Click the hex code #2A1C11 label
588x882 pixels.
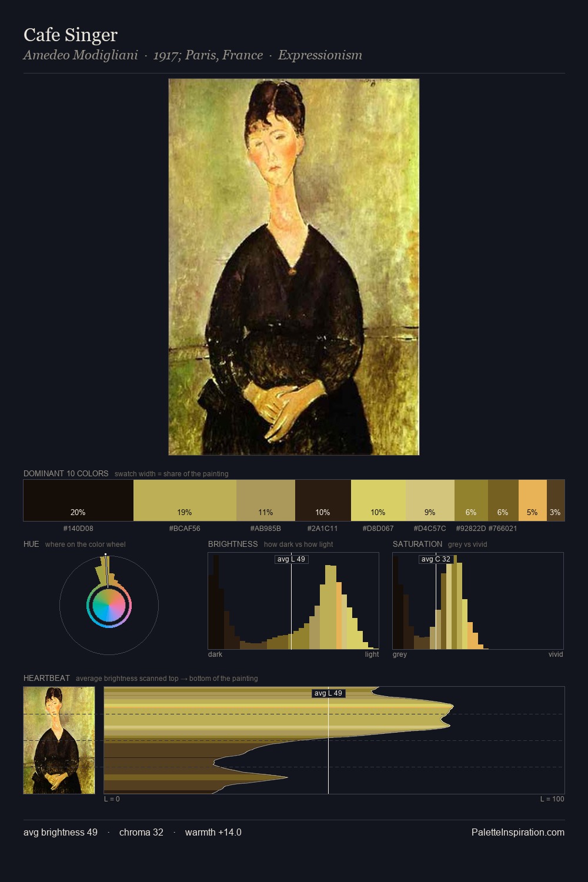(323, 529)
